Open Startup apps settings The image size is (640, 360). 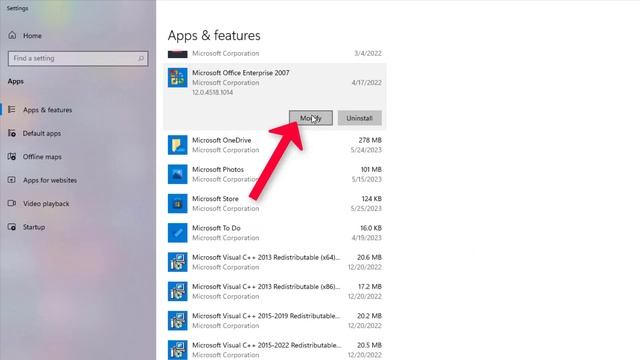click(34, 227)
